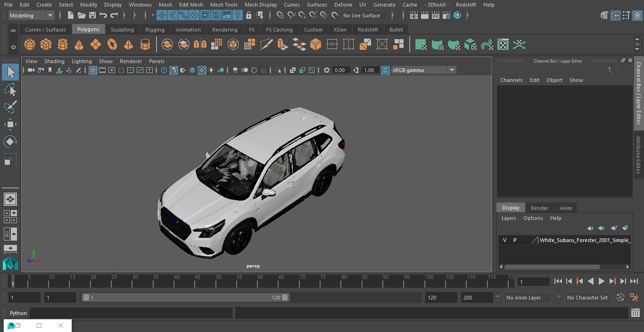This screenshot has height=332, width=644.
Task: Click the Lock selection padlock icon
Action: (x=248, y=16)
